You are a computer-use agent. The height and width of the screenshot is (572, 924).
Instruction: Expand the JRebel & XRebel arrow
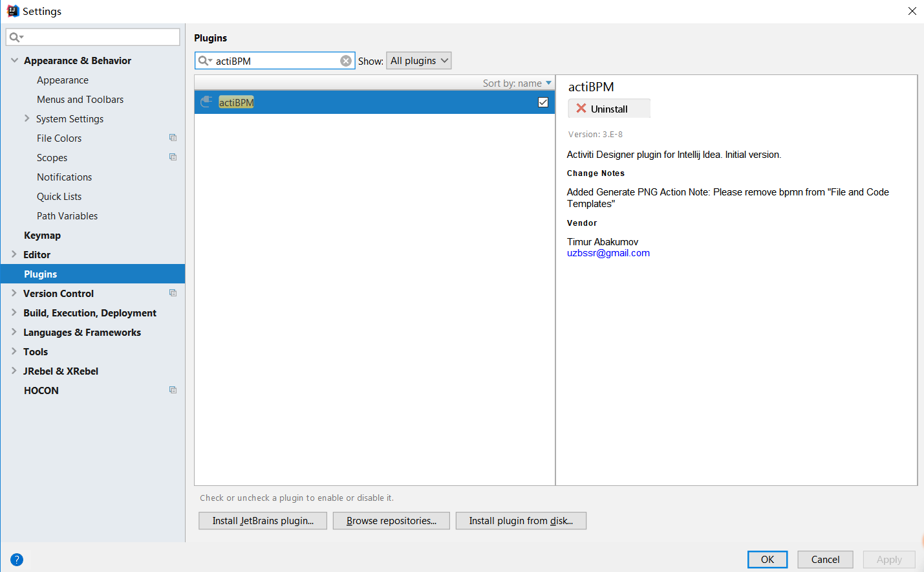pyautogui.click(x=14, y=371)
